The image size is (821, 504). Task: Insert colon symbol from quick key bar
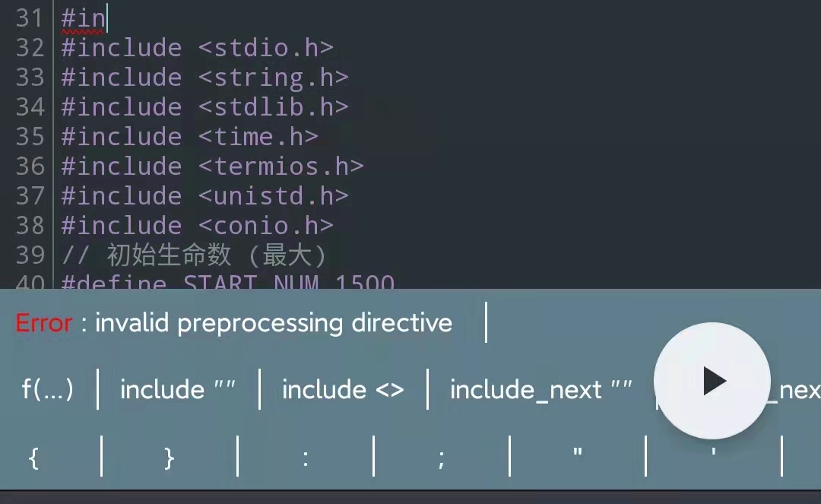tap(305, 457)
